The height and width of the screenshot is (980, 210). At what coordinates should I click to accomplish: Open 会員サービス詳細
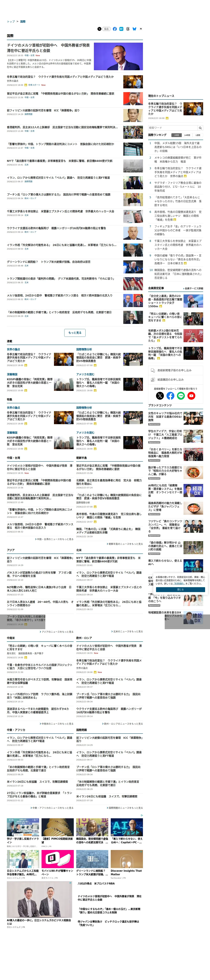(193, 288)
